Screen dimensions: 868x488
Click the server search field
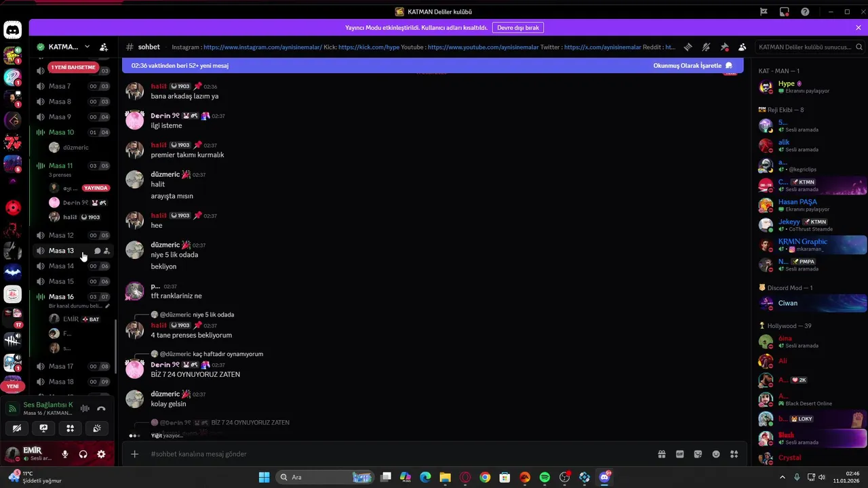[x=810, y=47]
